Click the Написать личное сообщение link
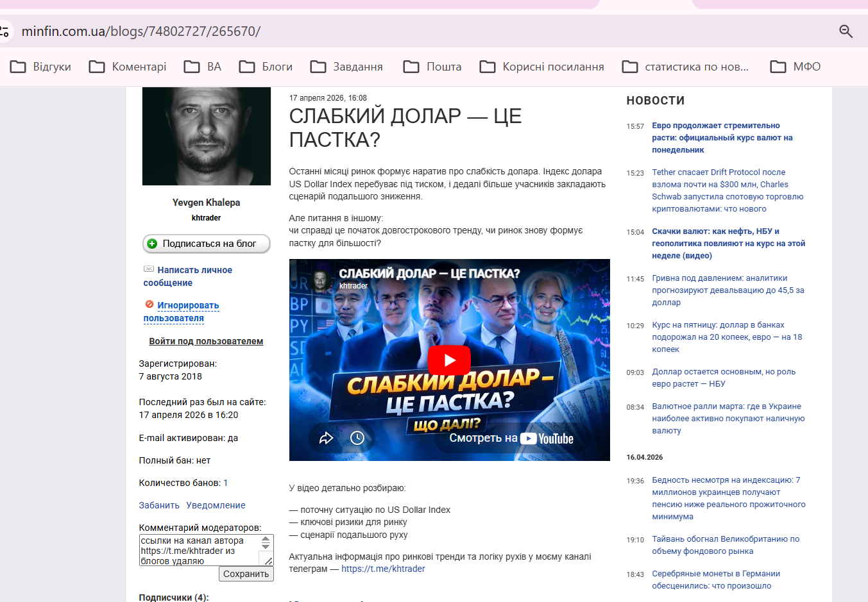Image resolution: width=868 pixels, height=602 pixels. coord(188,276)
